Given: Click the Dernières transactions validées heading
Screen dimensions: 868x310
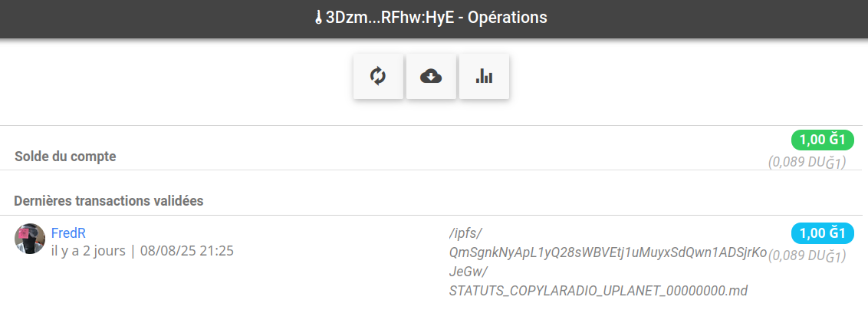Looking at the screenshot, I should click(x=108, y=201).
